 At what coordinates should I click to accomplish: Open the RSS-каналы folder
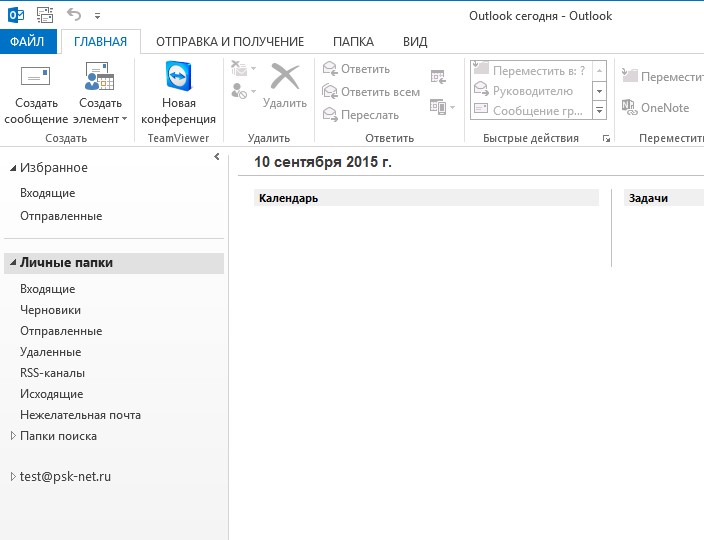[x=52, y=373]
